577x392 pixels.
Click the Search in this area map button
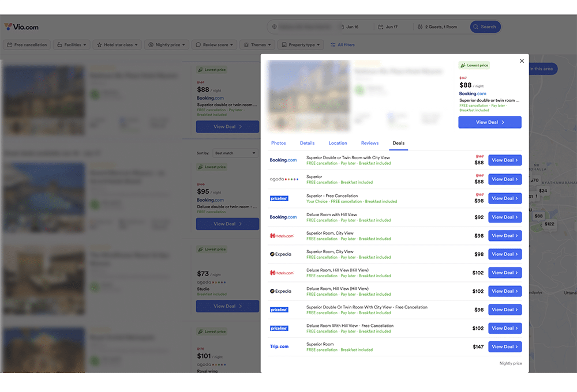tap(543, 69)
